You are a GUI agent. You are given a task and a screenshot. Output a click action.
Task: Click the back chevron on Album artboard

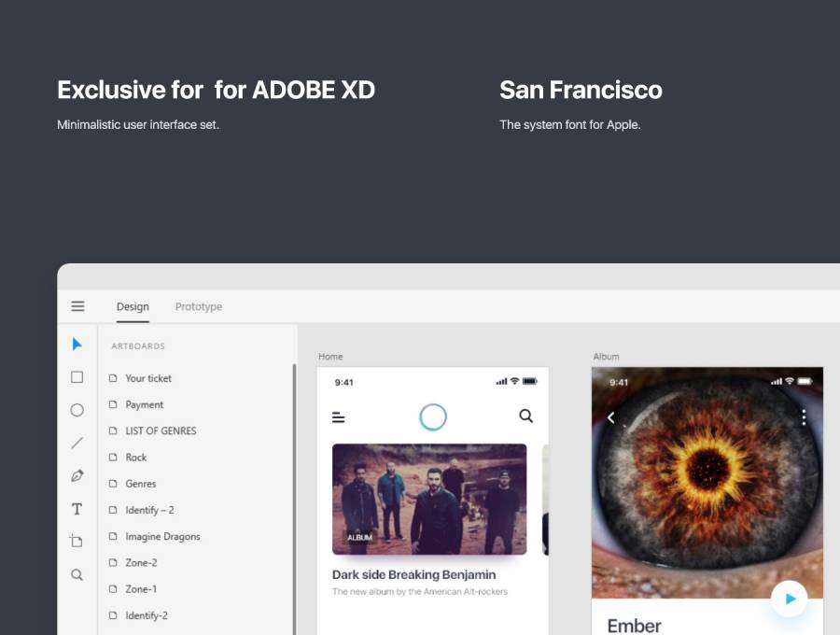tap(611, 417)
